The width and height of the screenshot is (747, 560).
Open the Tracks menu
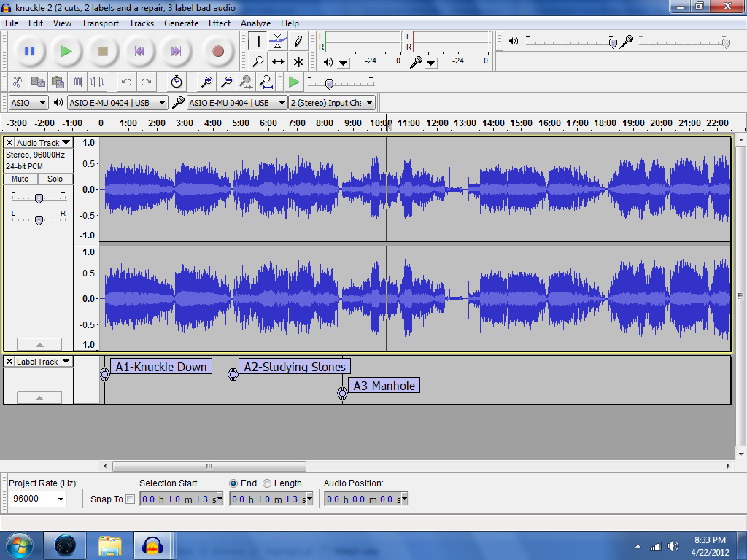pyautogui.click(x=142, y=23)
